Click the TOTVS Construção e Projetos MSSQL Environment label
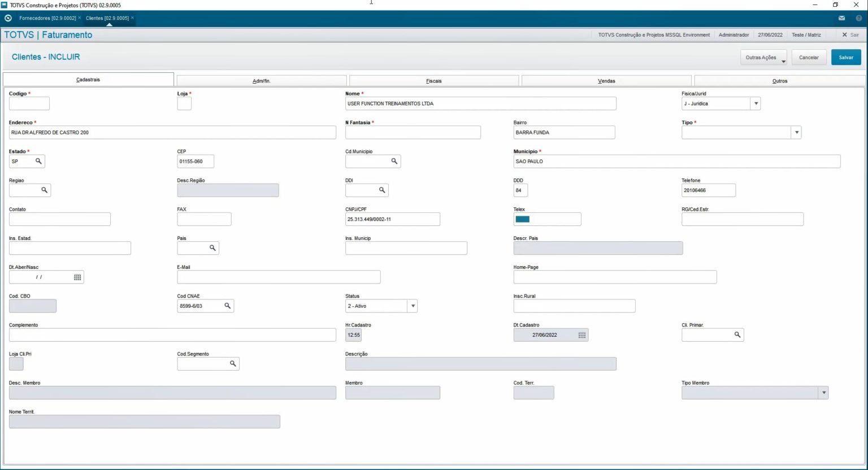The height and width of the screenshot is (470, 868). tap(654, 35)
